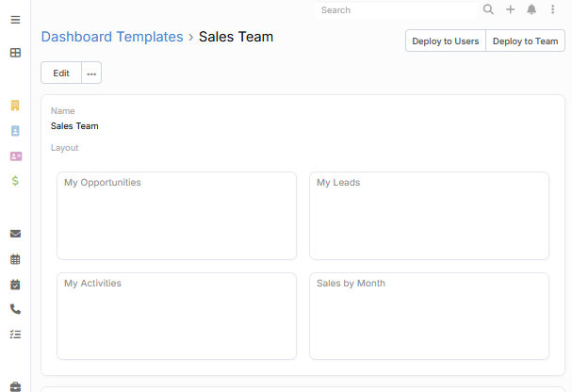The width and height of the screenshot is (572, 392).
Task: Open Emails via the envelope icon
Action: click(x=15, y=234)
